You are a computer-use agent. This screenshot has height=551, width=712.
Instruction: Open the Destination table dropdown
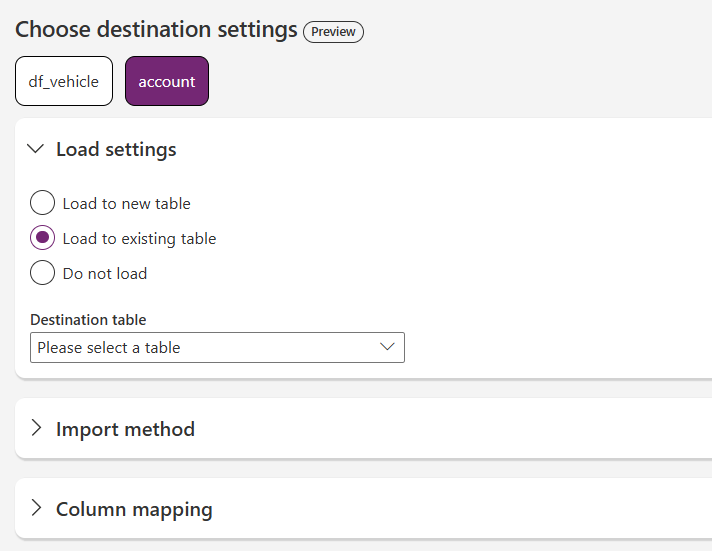pos(217,347)
